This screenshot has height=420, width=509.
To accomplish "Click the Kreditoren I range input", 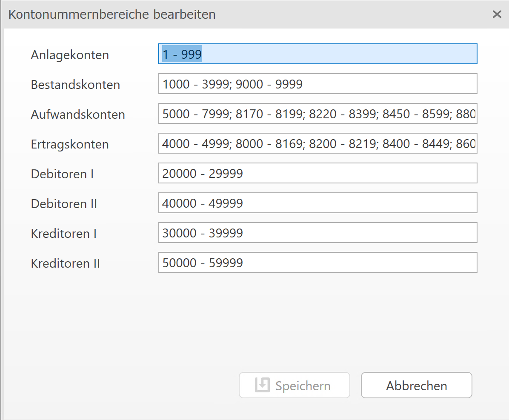I will 317,233.
